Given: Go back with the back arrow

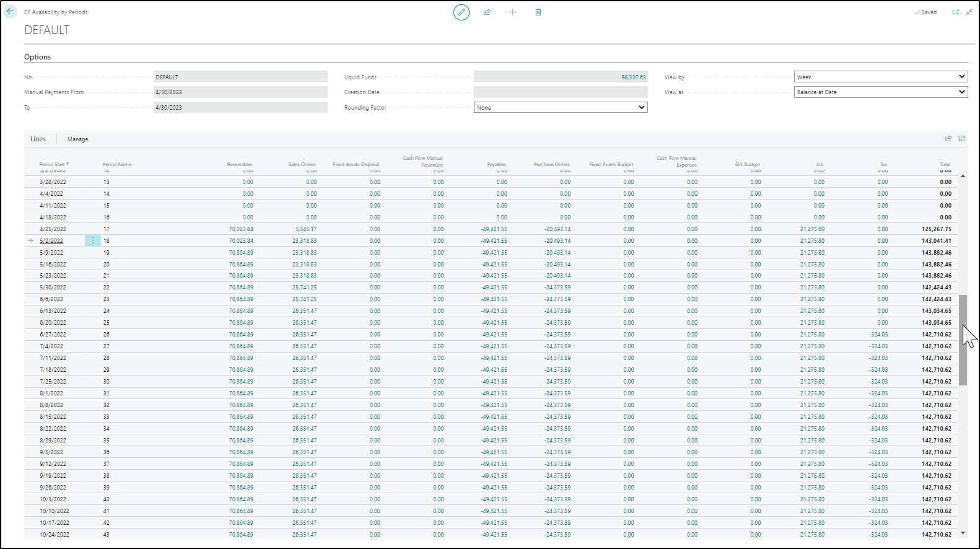Looking at the screenshot, I should [11, 11].
